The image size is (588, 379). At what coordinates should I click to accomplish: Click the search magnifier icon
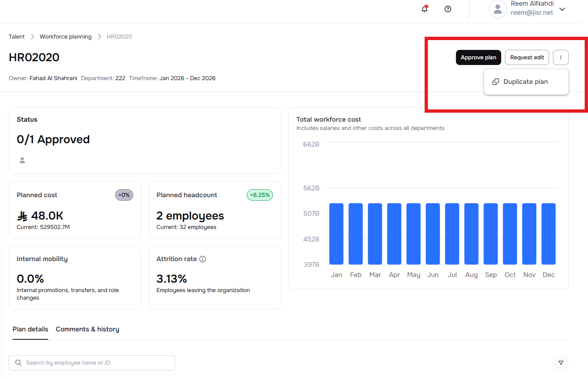coord(18,363)
